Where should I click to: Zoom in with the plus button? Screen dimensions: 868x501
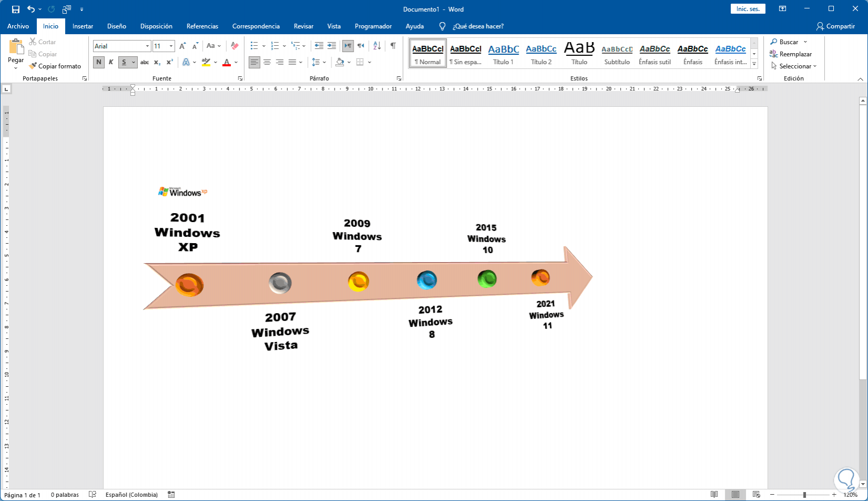[834, 495]
